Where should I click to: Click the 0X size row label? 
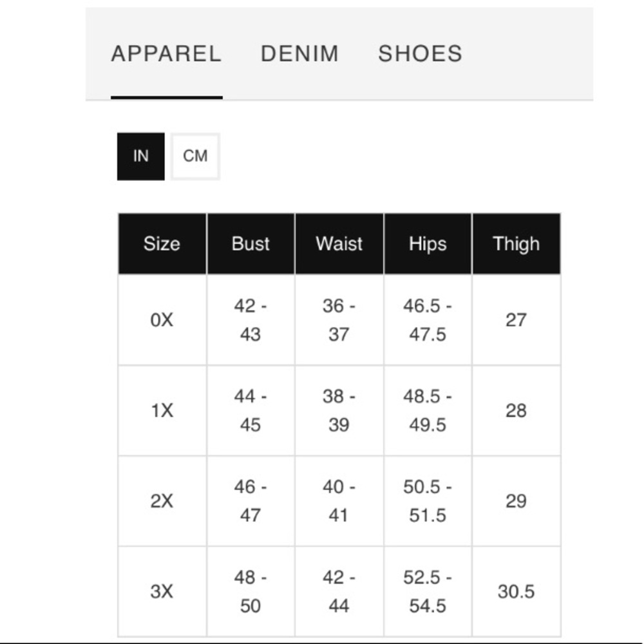(x=162, y=320)
